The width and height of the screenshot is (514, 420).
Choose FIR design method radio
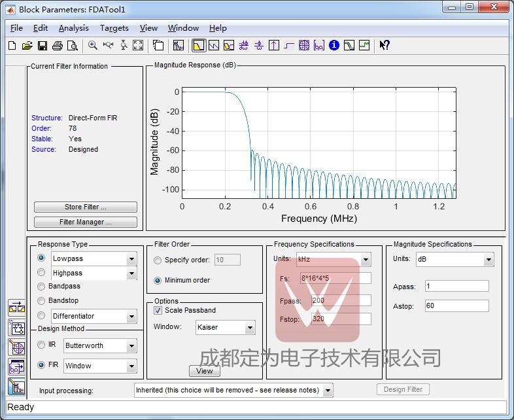[41, 364]
